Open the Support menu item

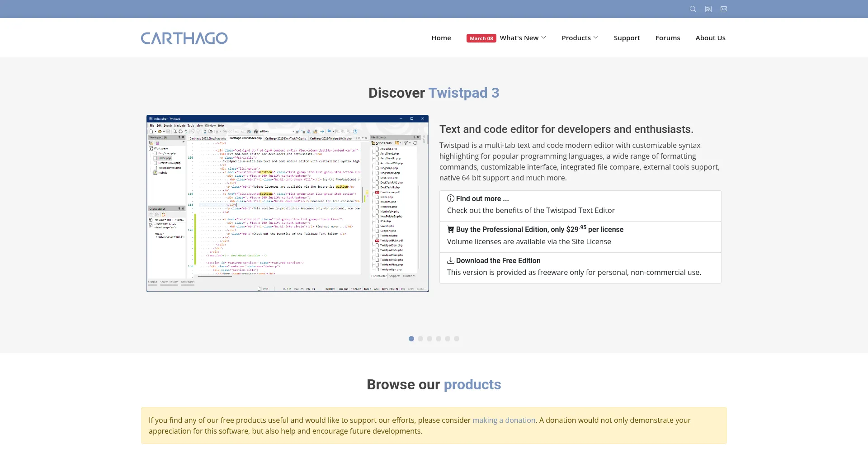click(627, 38)
